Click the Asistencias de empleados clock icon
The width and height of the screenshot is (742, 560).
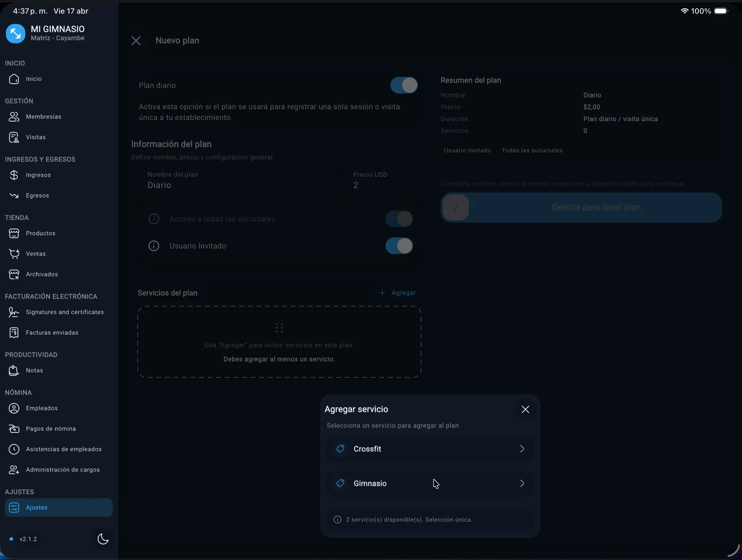[x=14, y=449]
